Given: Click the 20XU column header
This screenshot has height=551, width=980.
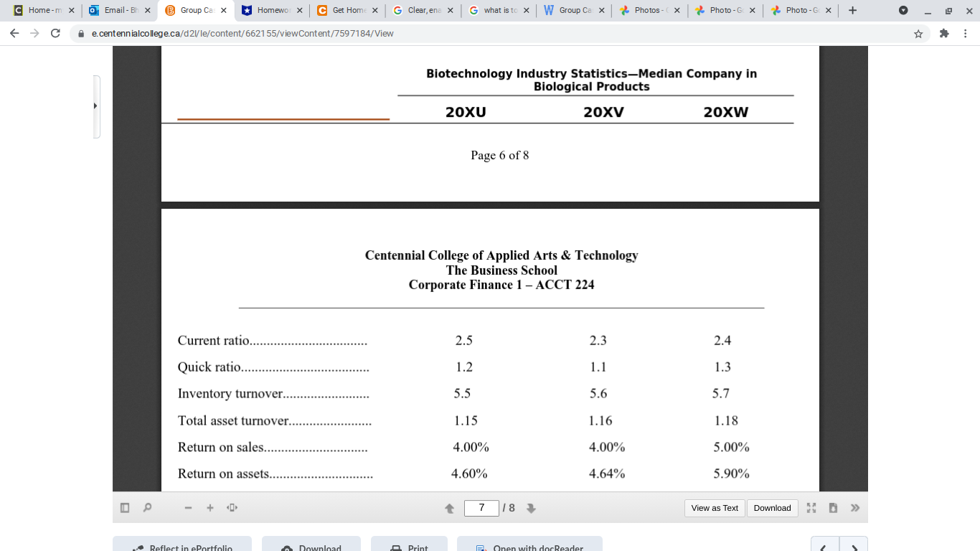Looking at the screenshot, I should [x=466, y=112].
